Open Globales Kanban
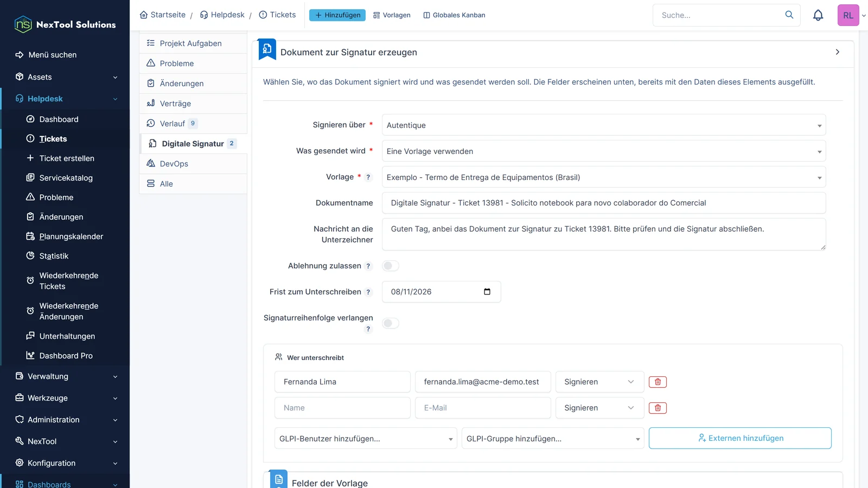 (454, 15)
